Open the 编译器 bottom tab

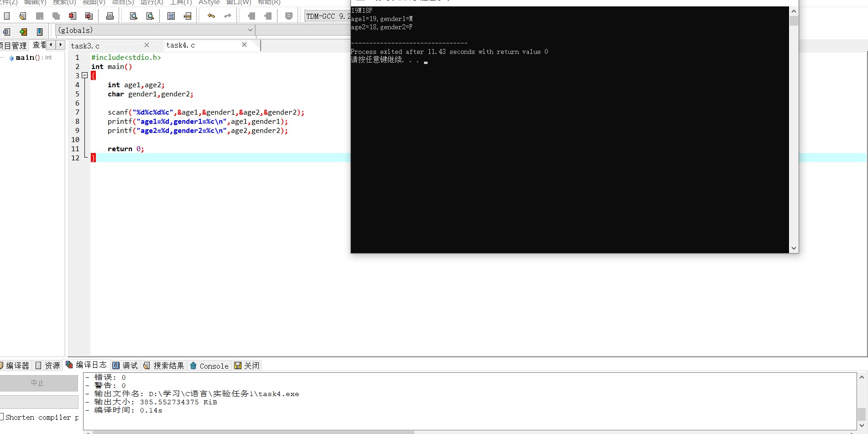click(15, 365)
